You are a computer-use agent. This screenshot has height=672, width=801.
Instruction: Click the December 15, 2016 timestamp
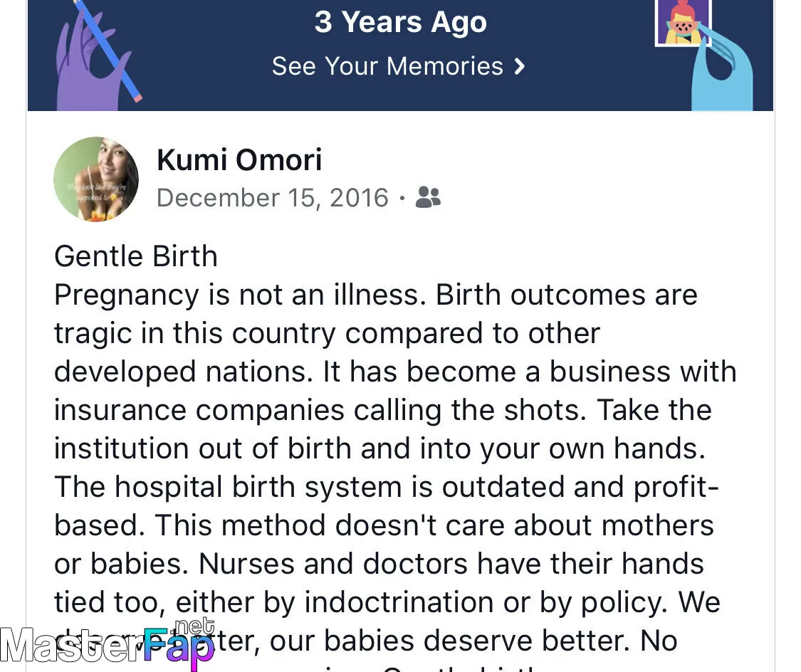272,198
